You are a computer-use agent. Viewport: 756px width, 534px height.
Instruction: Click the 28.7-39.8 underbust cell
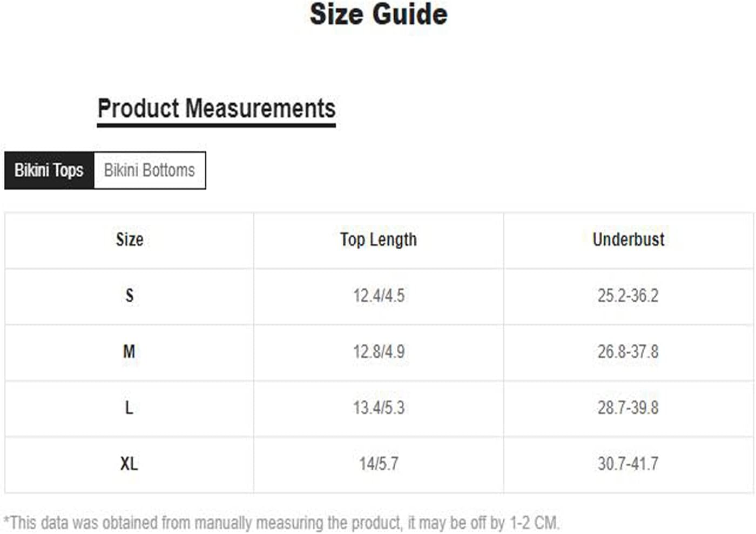pyautogui.click(x=629, y=408)
